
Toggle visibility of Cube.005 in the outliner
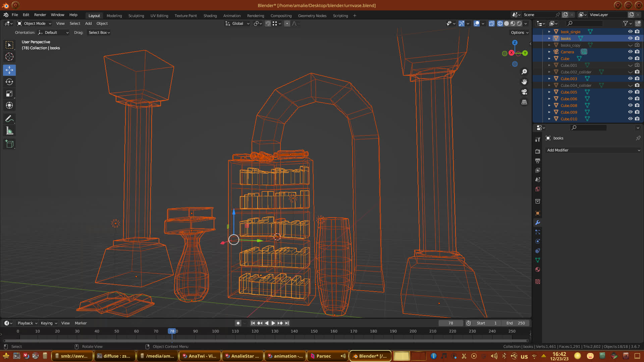pyautogui.click(x=630, y=92)
